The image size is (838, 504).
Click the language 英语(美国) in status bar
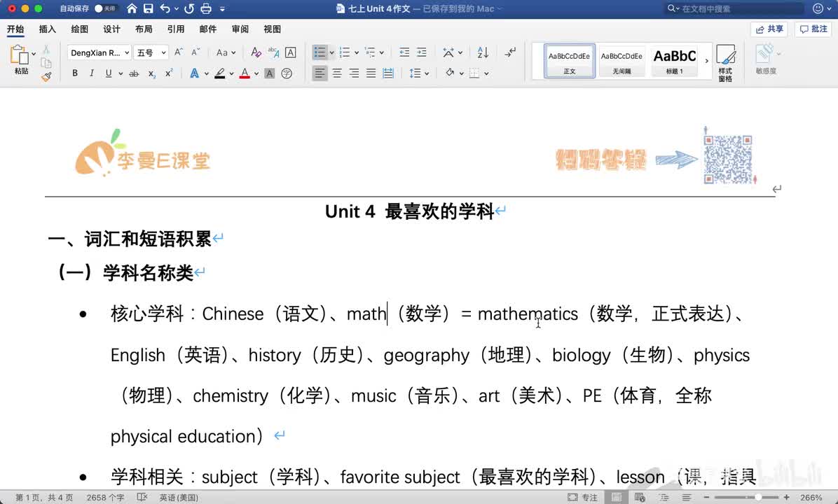[179, 497]
